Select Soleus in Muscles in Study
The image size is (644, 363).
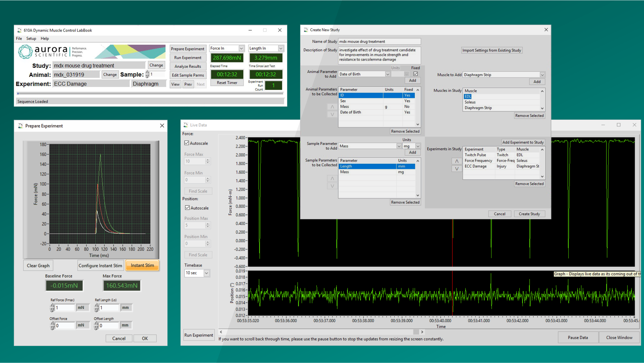[501, 102]
